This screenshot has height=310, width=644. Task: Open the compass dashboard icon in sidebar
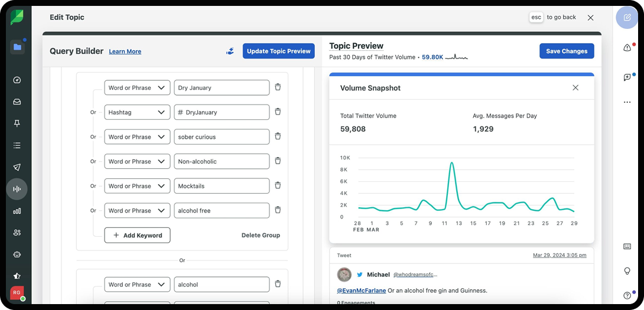[x=17, y=80]
